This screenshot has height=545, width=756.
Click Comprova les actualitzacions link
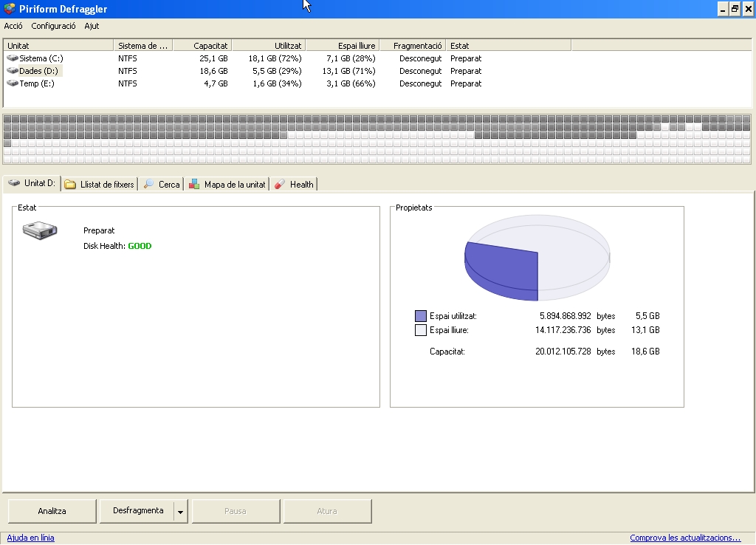685,538
